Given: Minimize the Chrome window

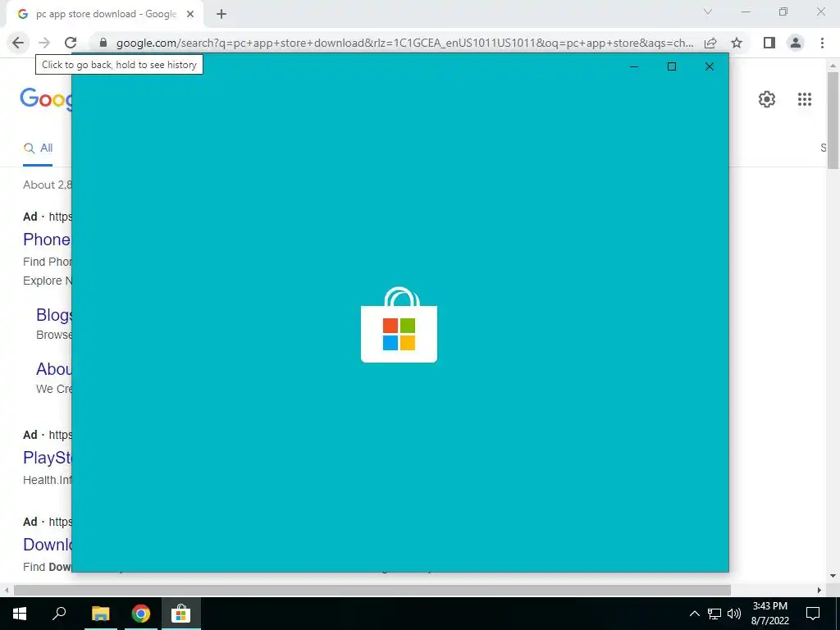Looking at the screenshot, I should pyautogui.click(x=746, y=11).
